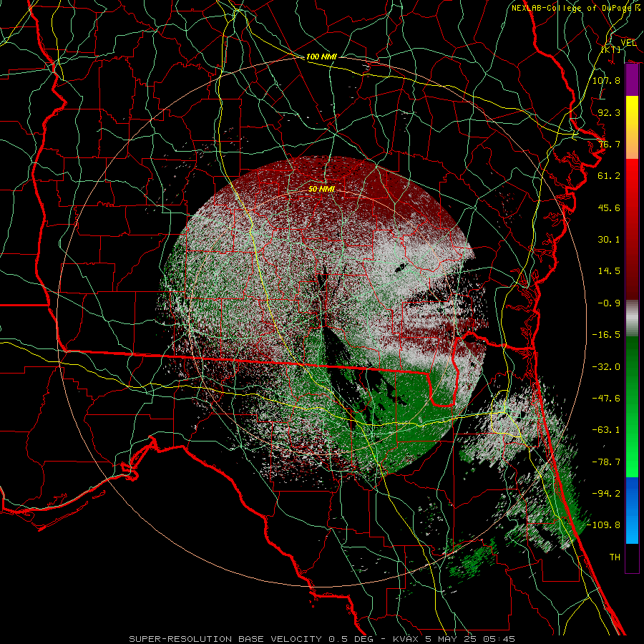Select the -94.2 scale value
The width and height of the screenshot is (644, 644).
coord(606,494)
